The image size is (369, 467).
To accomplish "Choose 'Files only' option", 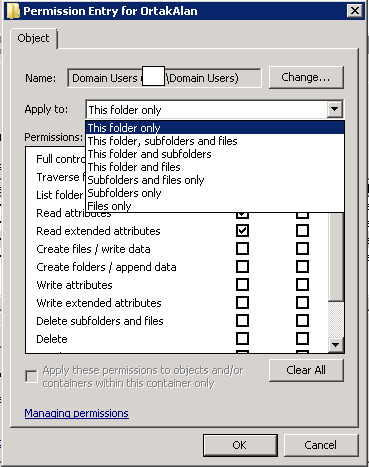I will [x=215, y=206].
